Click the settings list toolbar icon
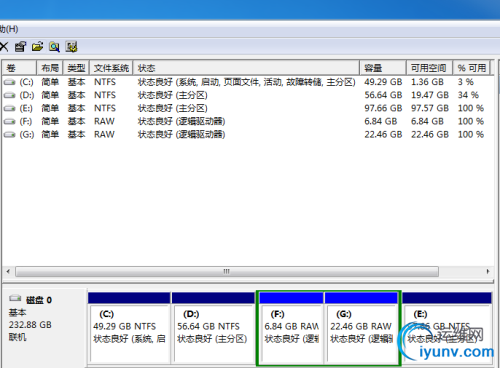 point(71,47)
